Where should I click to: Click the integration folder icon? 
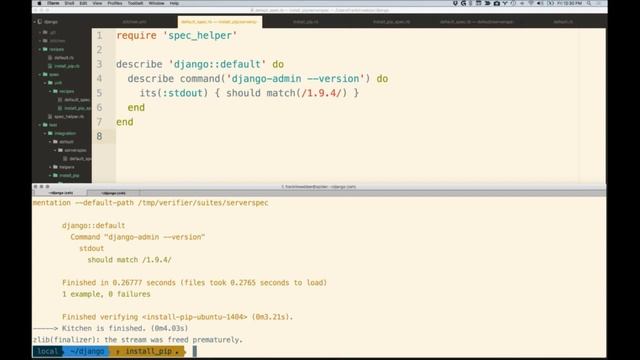50,133
